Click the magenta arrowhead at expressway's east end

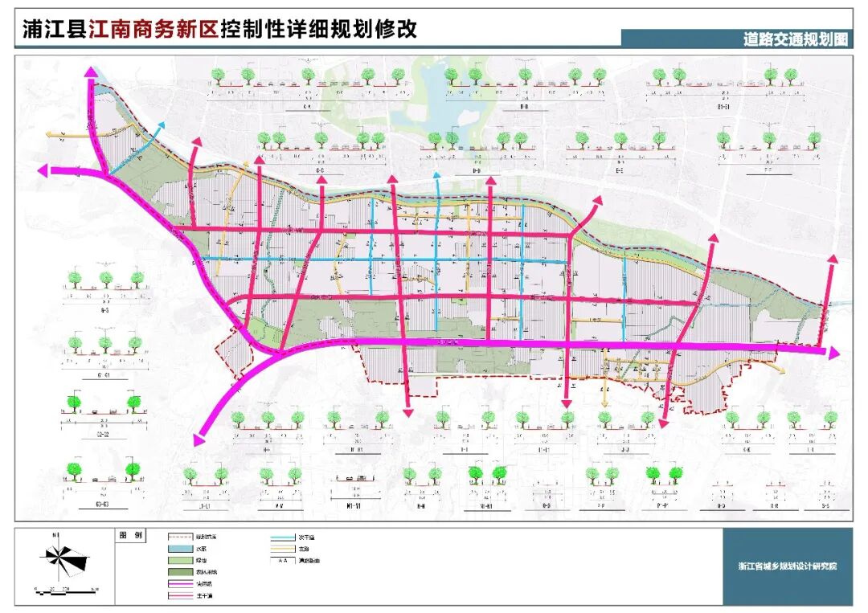coord(833,352)
